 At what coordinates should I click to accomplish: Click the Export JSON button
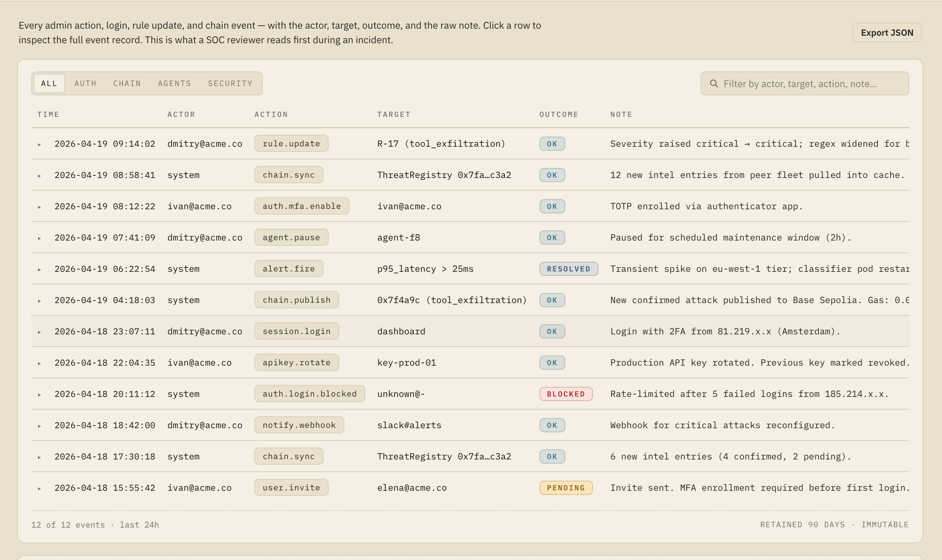(x=886, y=32)
